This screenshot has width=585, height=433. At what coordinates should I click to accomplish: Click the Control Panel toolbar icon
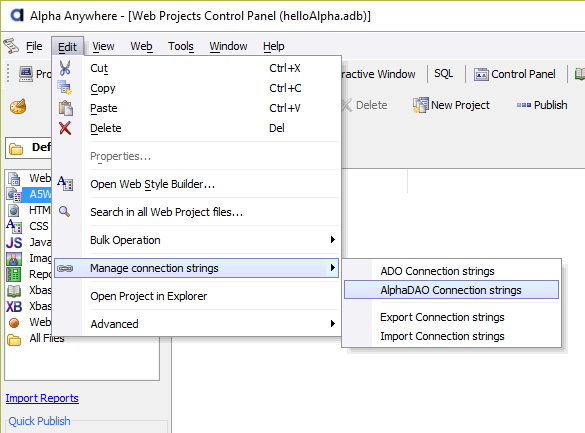point(481,74)
